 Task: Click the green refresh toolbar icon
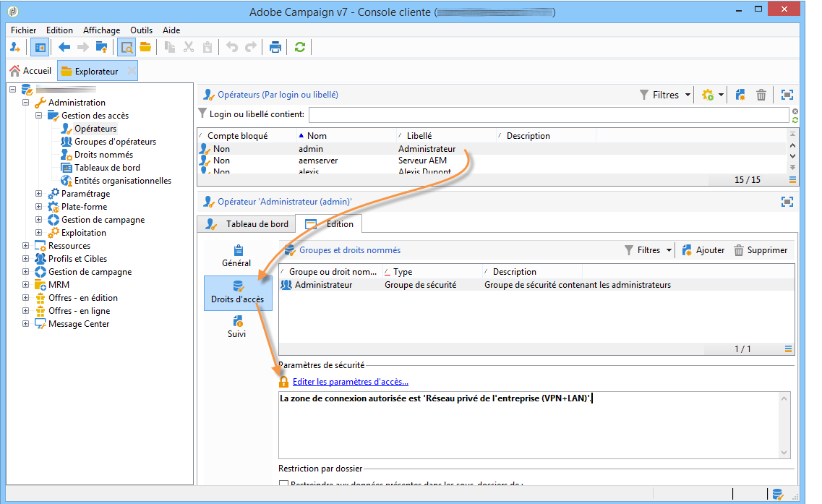pyautogui.click(x=300, y=47)
